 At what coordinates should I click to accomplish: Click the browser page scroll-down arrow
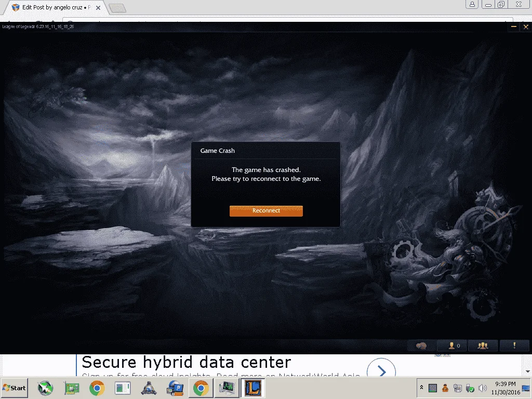click(x=528, y=371)
